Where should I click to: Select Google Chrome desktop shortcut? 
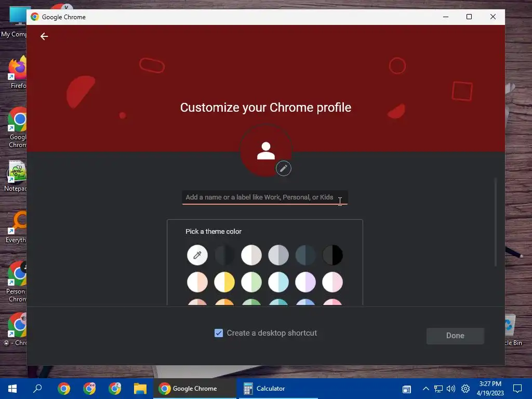(17, 128)
